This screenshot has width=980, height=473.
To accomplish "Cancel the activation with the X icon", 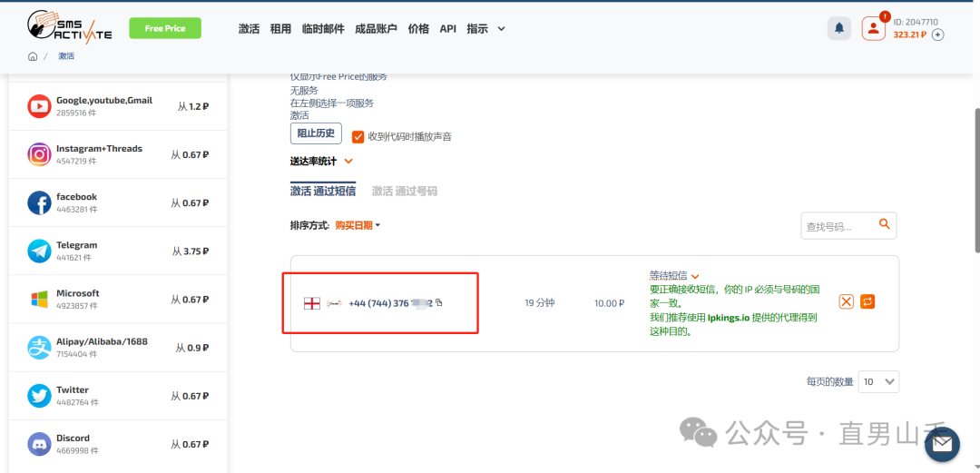I will [x=846, y=301].
